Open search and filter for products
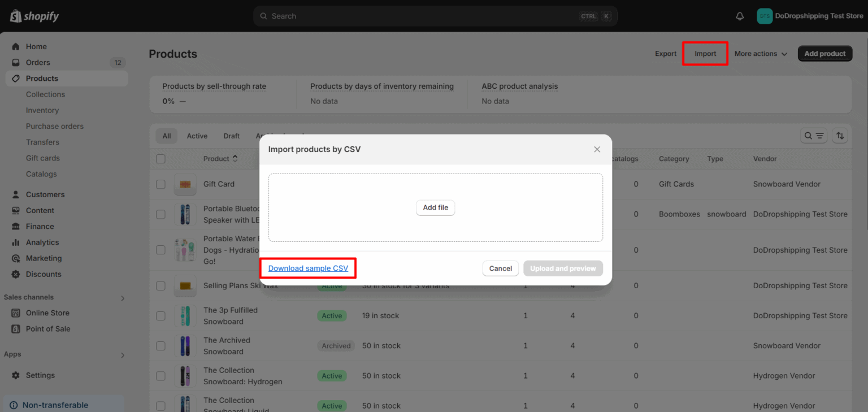Screen dimensions: 868x412 [814, 136]
